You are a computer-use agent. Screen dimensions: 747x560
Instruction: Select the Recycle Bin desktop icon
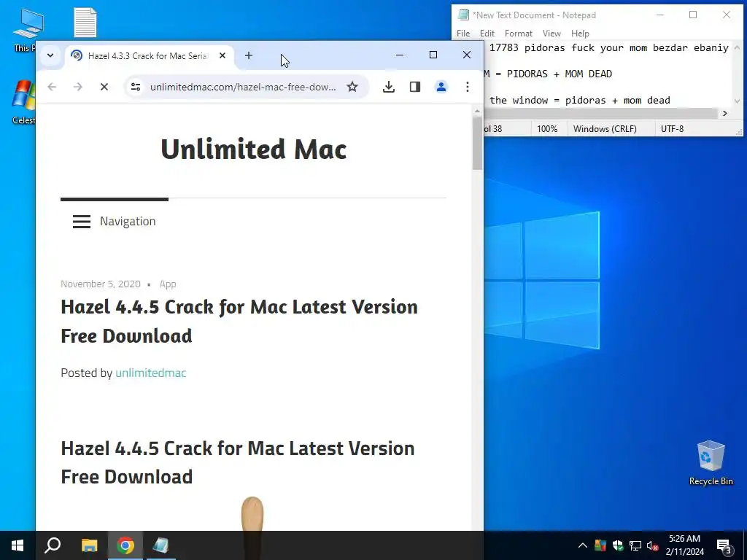(x=711, y=463)
